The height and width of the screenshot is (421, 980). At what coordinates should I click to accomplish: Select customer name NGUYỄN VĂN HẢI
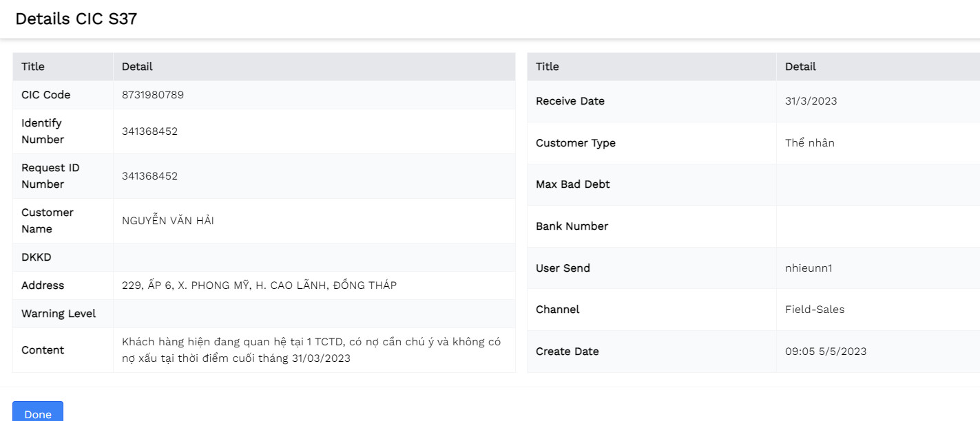tap(167, 221)
